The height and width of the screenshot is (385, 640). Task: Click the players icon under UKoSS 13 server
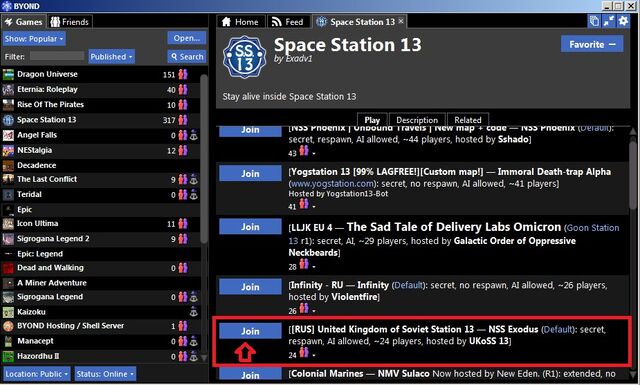tap(304, 352)
